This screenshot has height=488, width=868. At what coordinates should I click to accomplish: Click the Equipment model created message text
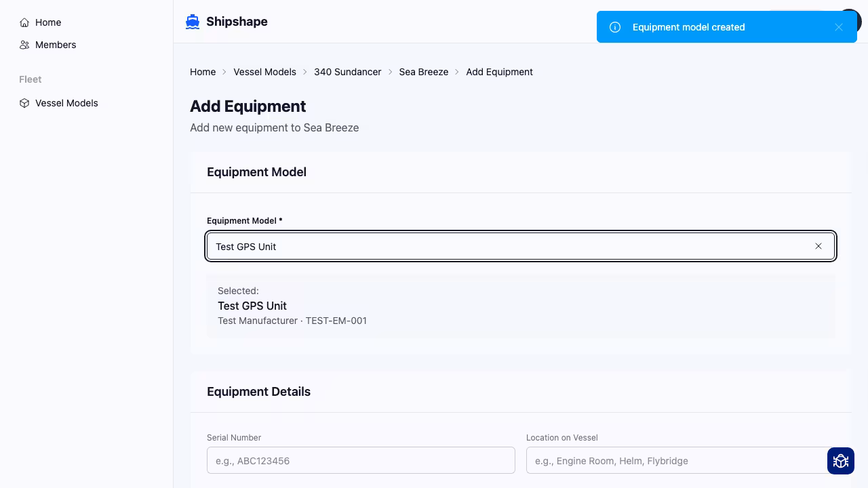(x=688, y=27)
